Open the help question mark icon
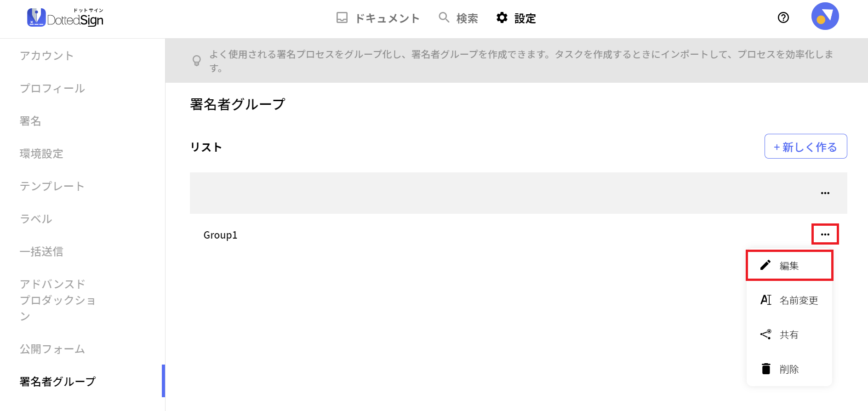 pos(783,17)
